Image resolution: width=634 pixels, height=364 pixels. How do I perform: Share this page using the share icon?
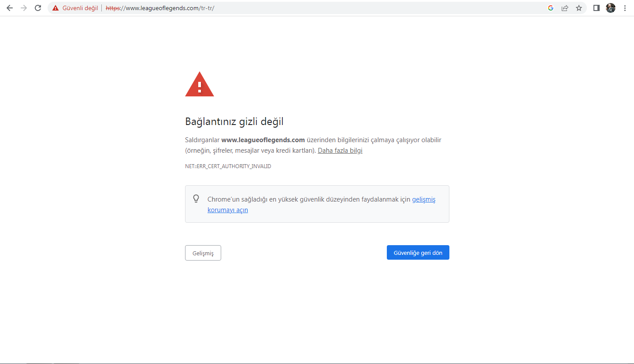pyautogui.click(x=565, y=8)
